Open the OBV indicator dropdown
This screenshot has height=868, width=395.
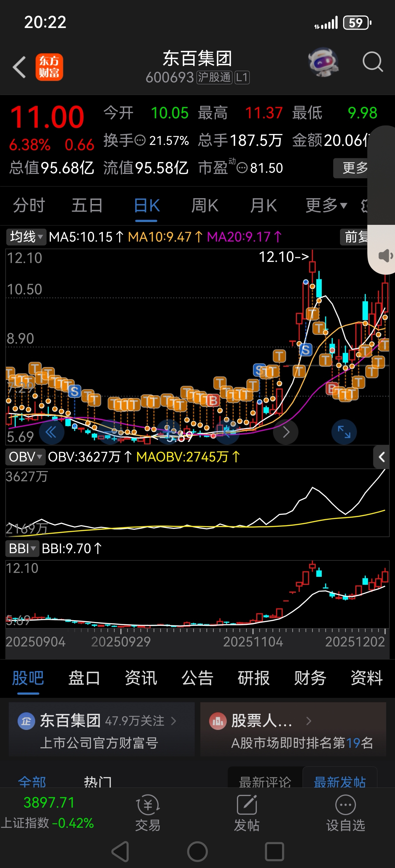(x=25, y=457)
